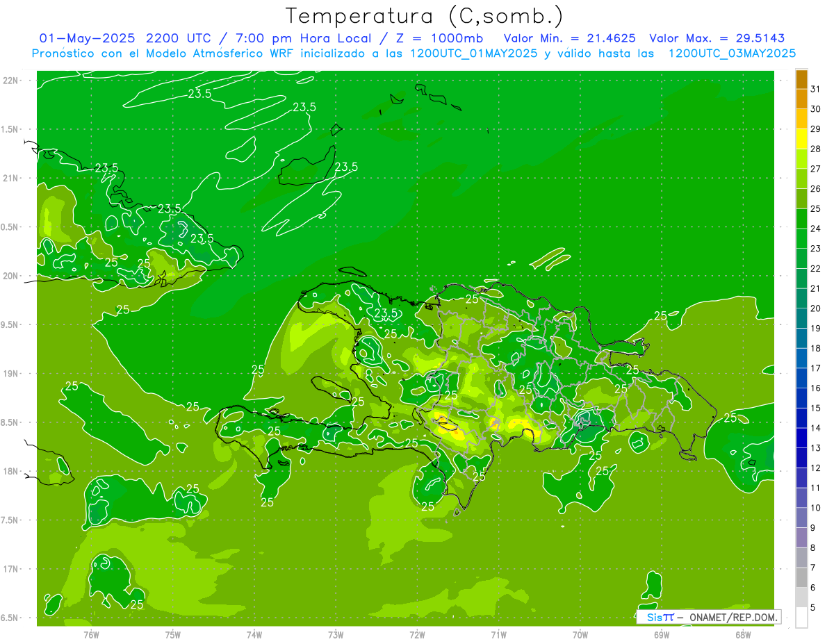Pick the blue swatch between 16 and 17
Image resolution: width=834 pixels, height=644 pixels.
coord(801,378)
